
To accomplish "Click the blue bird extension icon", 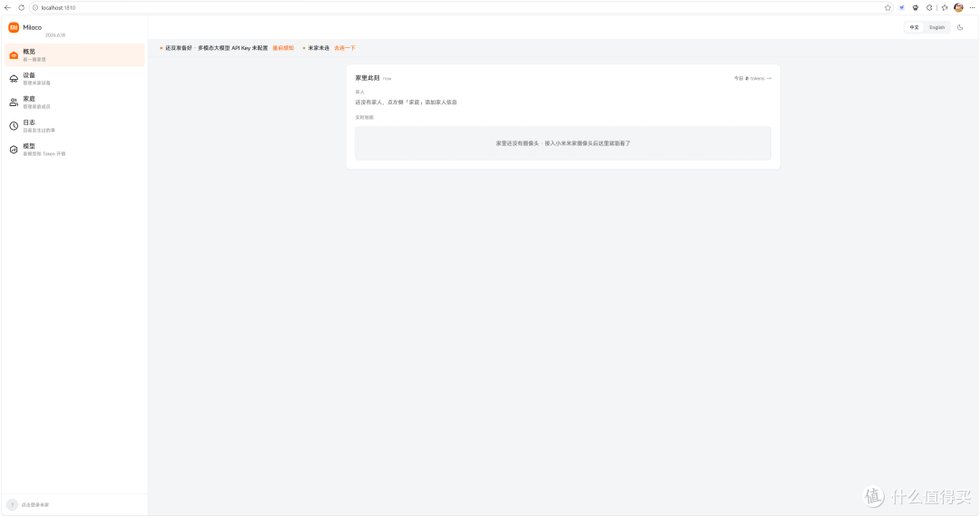I will click(x=901, y=7).
